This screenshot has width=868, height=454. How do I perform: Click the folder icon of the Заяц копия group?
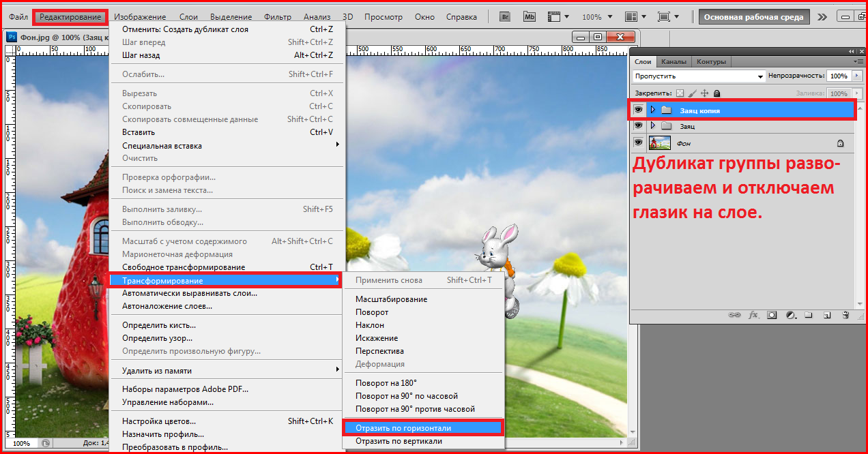pyautogui.click(x=667, y=110)
